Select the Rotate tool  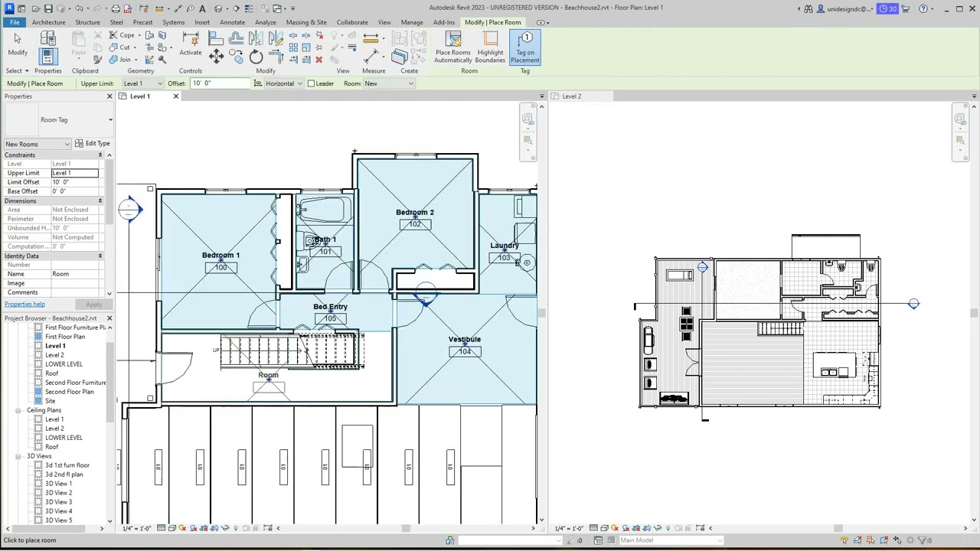tap(256, 57)
